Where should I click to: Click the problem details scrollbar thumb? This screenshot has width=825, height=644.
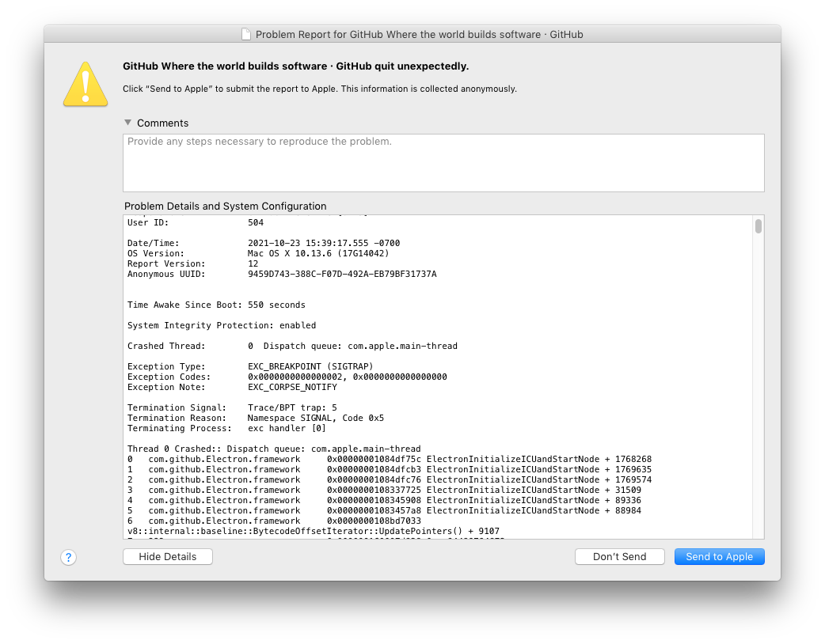(758, 226)
